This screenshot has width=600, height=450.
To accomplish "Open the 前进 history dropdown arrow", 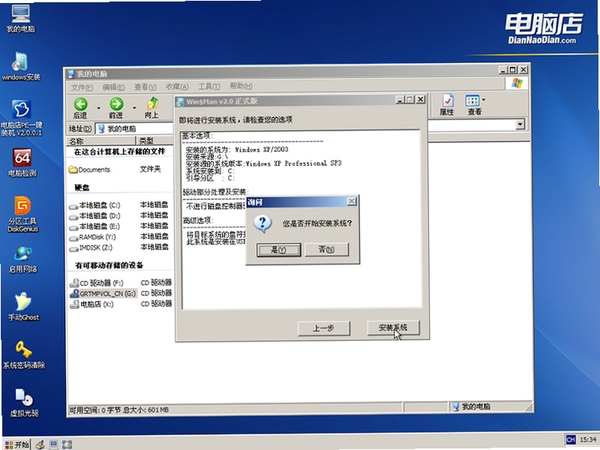I will (134, 108).
